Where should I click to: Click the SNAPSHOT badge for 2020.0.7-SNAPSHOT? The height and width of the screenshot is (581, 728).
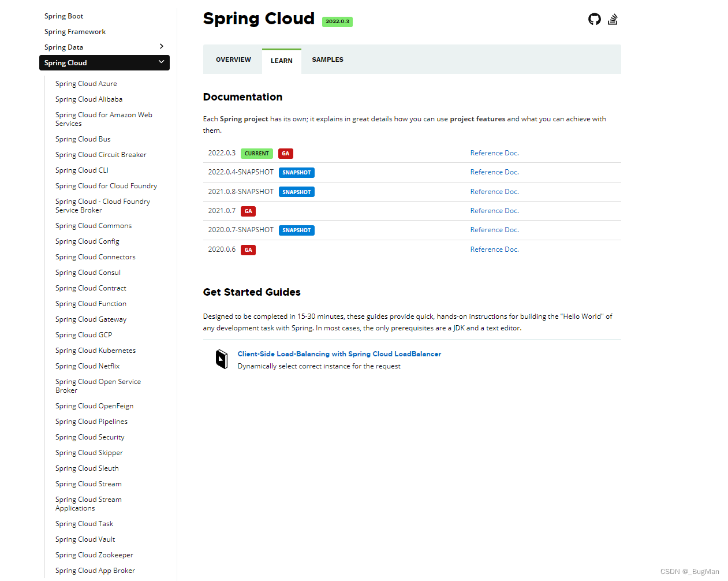[x=297, y=230]
